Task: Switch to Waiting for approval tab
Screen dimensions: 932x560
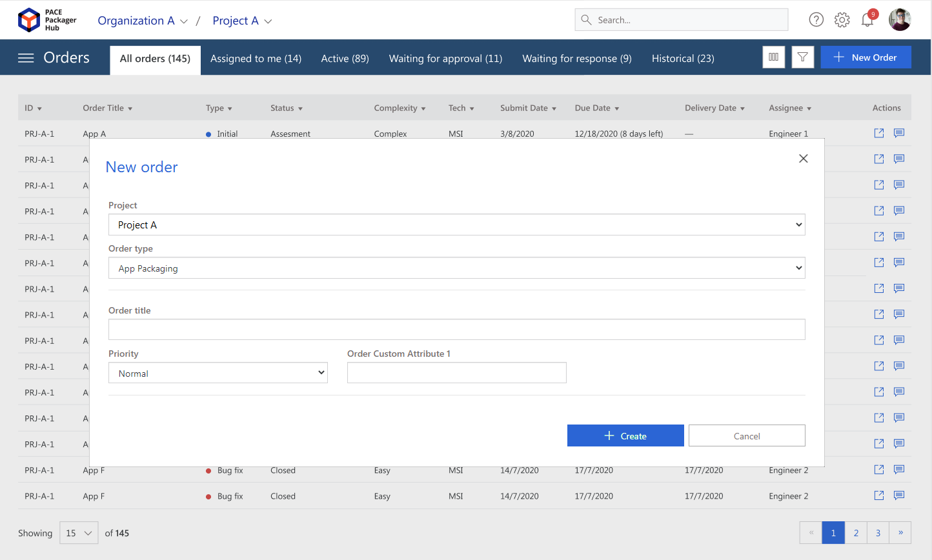Action: 445,59
